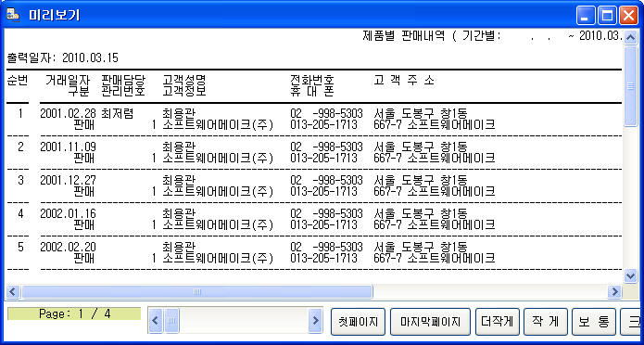
Task: Click the 거래일자 column header
Action: point(68,80)
